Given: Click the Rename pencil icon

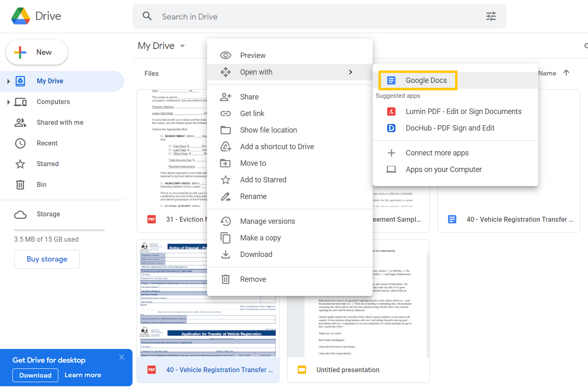Looking at the screenshot, I should coord(226,196).
